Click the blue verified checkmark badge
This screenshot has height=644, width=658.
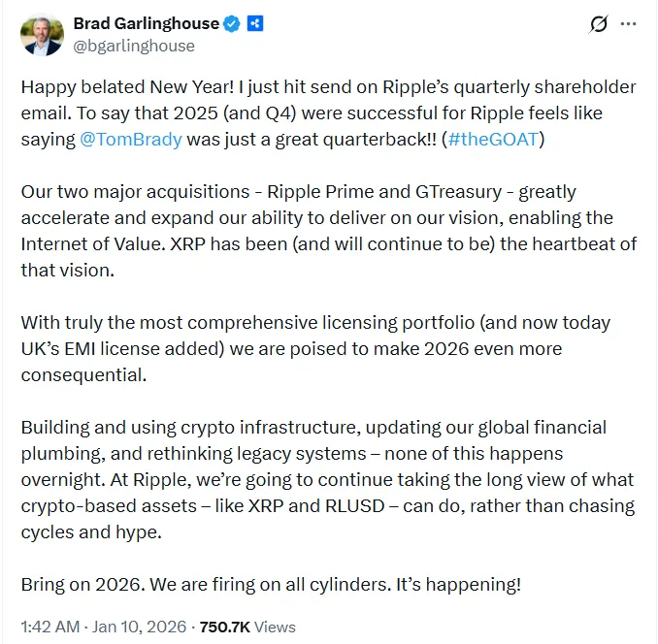pyautogui.click(x=233, y=23)
